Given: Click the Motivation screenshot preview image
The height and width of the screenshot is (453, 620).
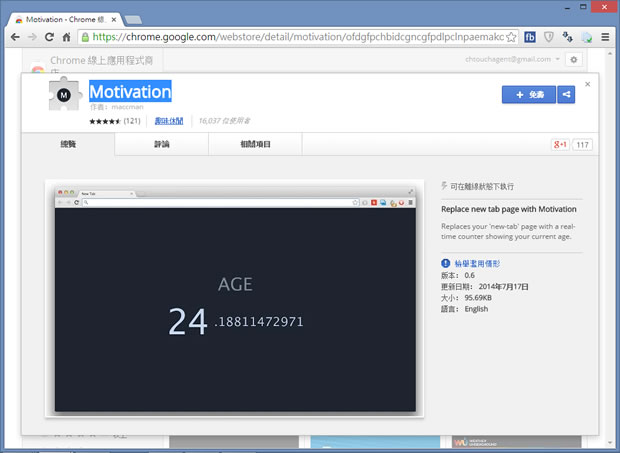Looking at the screenshot, I should click(235, 298).
